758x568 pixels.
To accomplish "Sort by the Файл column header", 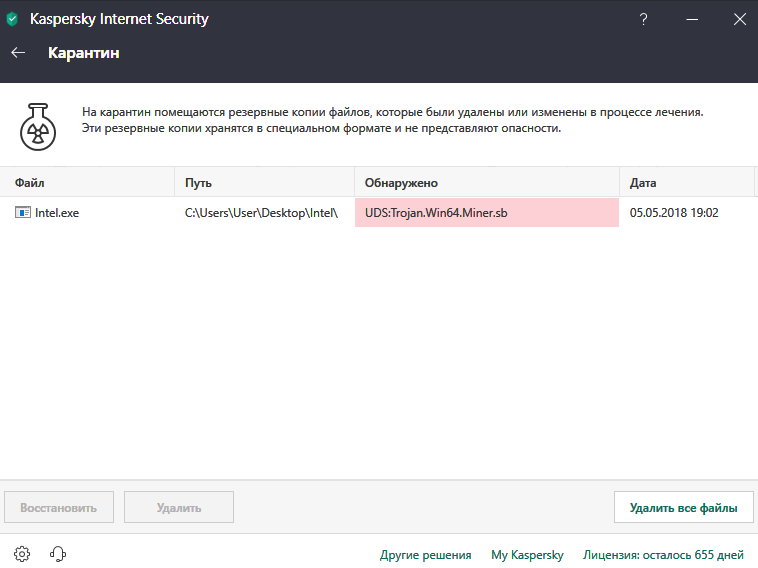I will pos(87,183).
